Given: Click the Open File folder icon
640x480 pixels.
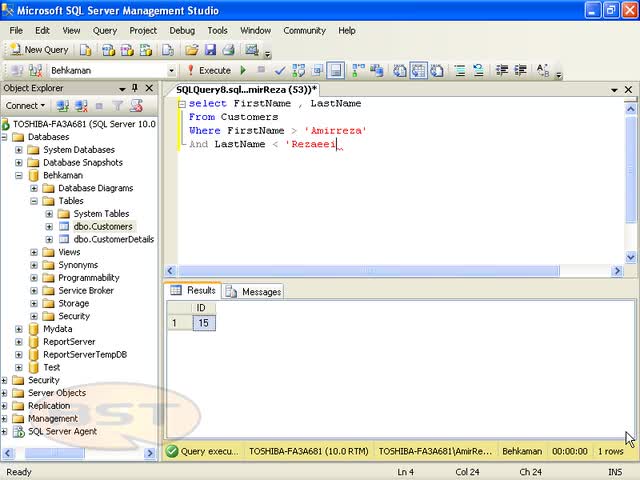Looking at the screenshot, I should [191, 50].
